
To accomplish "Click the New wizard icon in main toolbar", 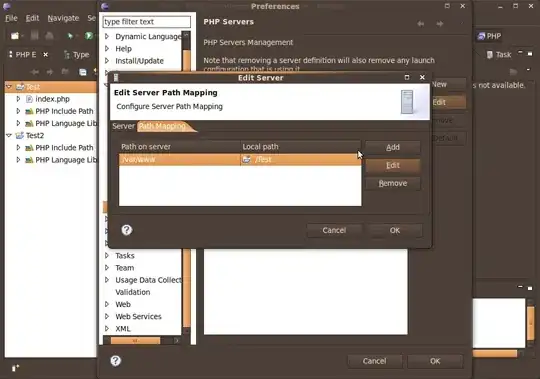I will click(x=14, y=35).
